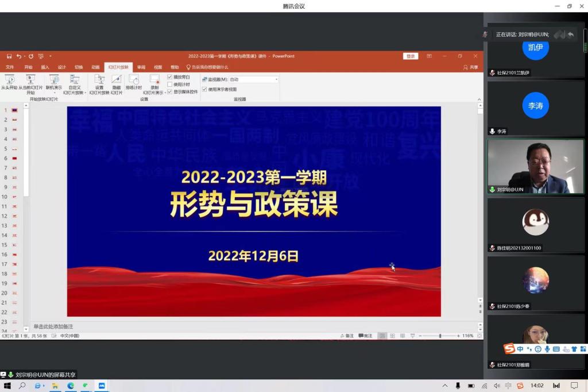Enable the 使用计时 checkbox
The height and width of the screenshot is (392, 588).
tap(170, 84)
